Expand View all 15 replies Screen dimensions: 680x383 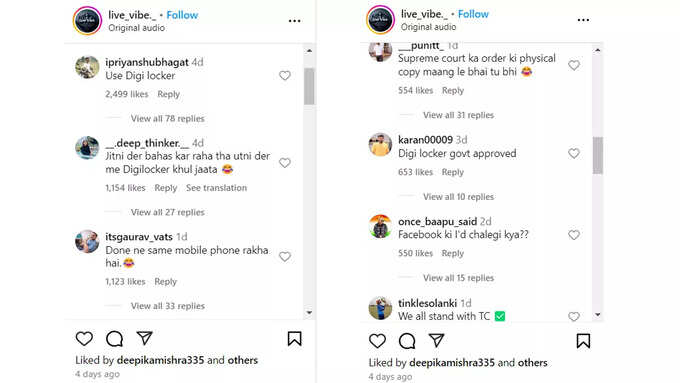(458, 278)
